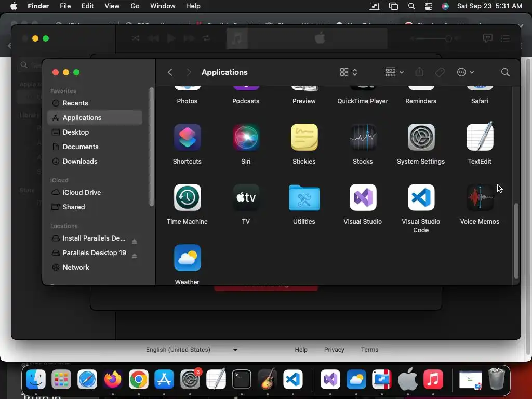Open the Go menu
Viewport: 532px width, 399px height.
tap(135, 6)
